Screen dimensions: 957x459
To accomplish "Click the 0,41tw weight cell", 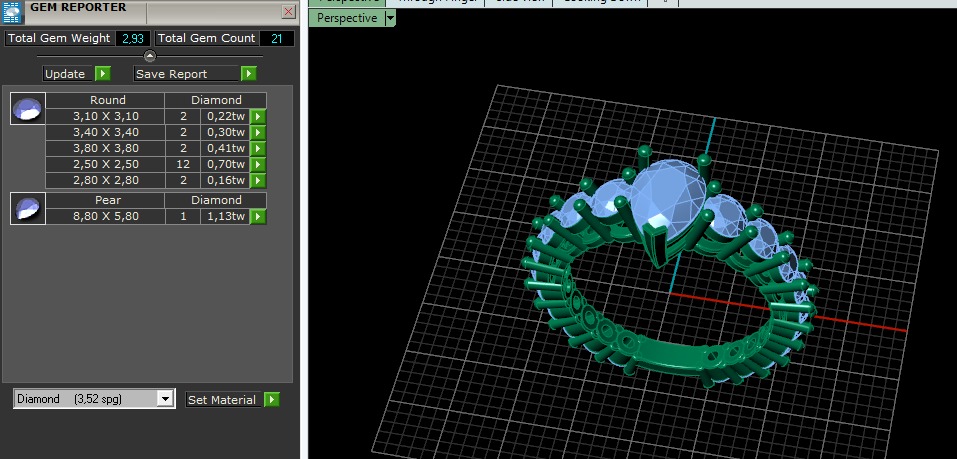I will pyautogui.click(x=225, y=148).
